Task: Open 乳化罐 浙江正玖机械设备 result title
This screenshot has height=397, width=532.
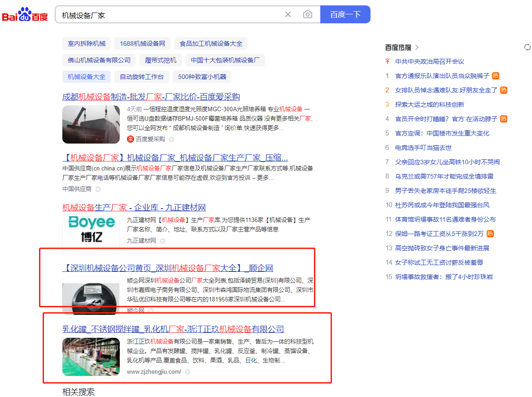Action: pyautogui.click(x=173, y=329)
